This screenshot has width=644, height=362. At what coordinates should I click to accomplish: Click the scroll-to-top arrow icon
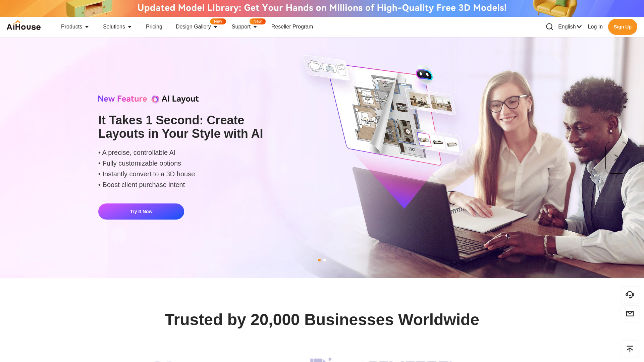point(630,349)
